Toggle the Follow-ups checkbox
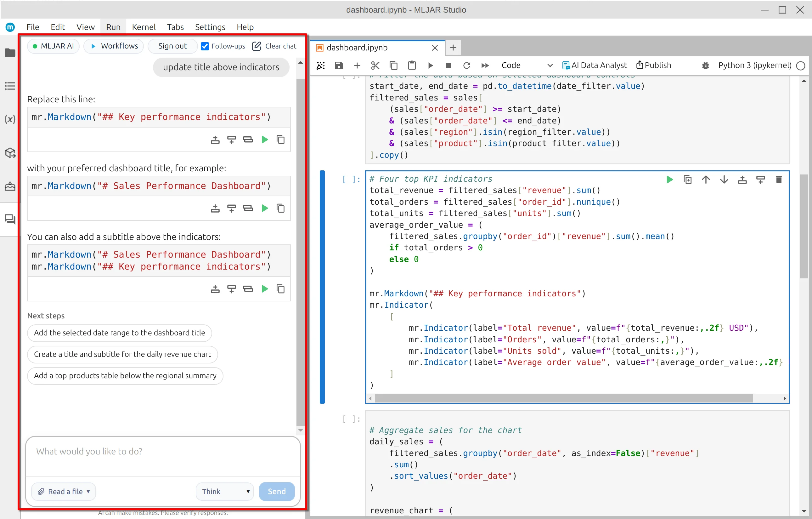This screenshot has height=519, width=812. point(204,46)
